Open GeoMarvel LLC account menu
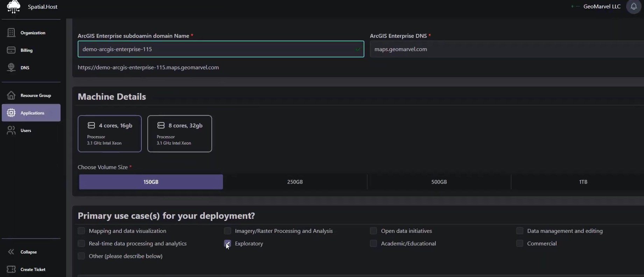 [601, 7]
